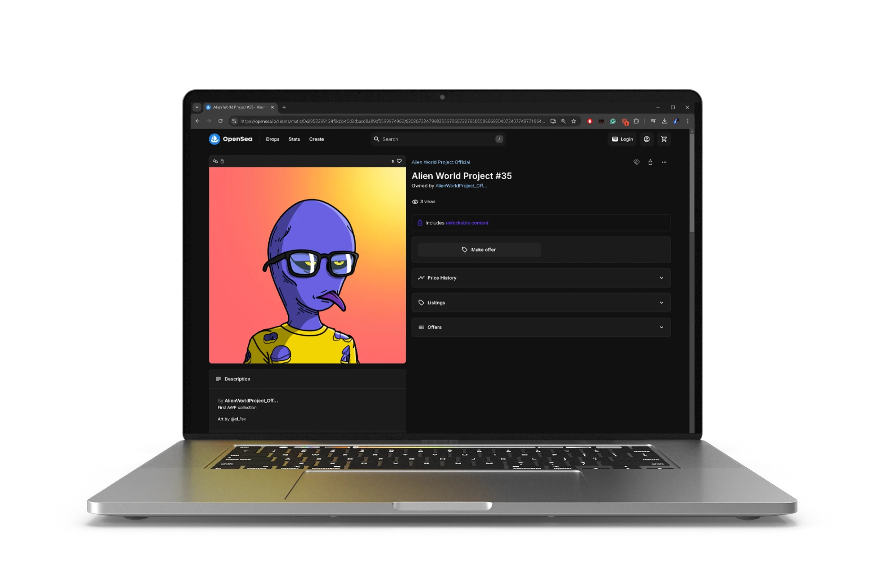
Task: Open the Stats menu item
Action: 294,139
